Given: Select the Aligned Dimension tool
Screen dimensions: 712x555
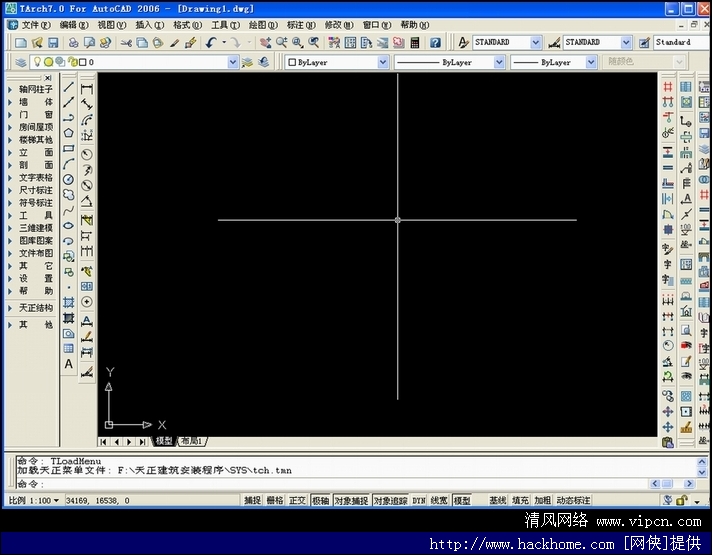Looking at the screenshot, I should 87,104.
